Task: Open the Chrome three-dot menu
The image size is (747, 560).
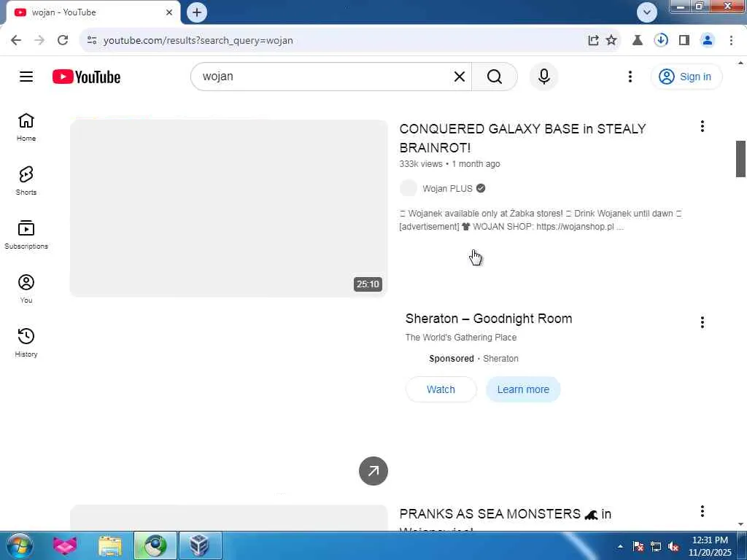Action: [x=731, y=41]
